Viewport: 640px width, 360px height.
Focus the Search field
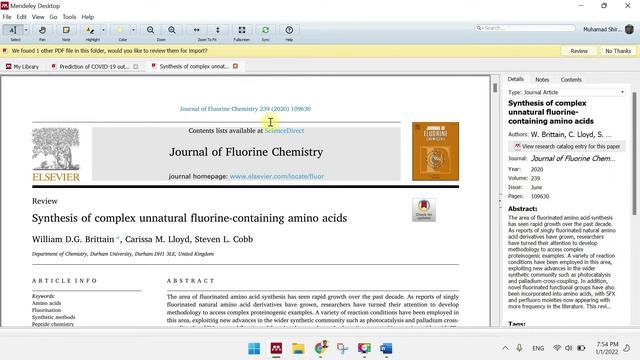(x=525, y=28)
